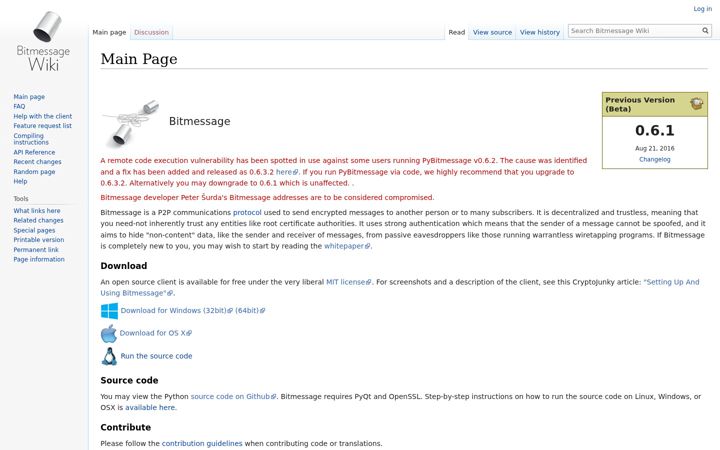Click the Download section heading
The image size is (720, 450).
click(124, 266)
